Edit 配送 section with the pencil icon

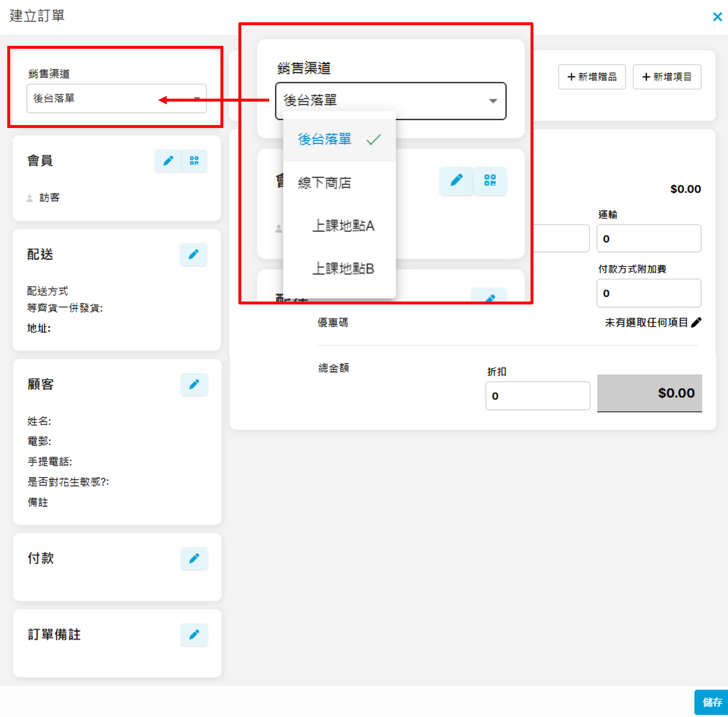tap(193, 254)
